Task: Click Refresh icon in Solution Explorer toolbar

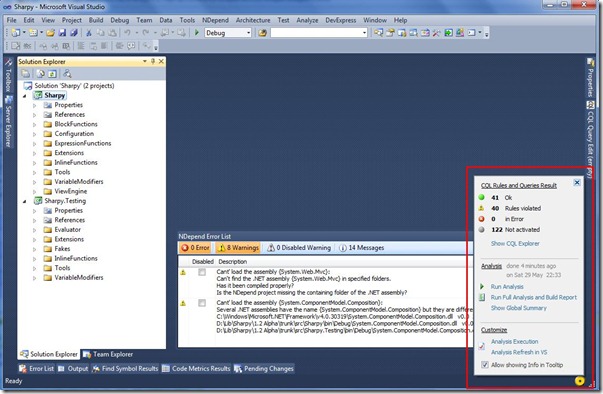Action: (52, 73)
